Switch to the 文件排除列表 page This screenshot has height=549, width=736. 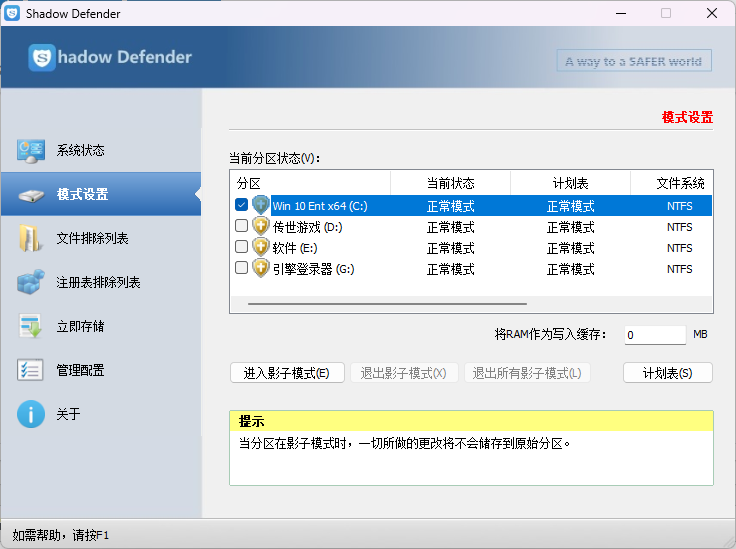pyautogui.click(x=92, y=239)
